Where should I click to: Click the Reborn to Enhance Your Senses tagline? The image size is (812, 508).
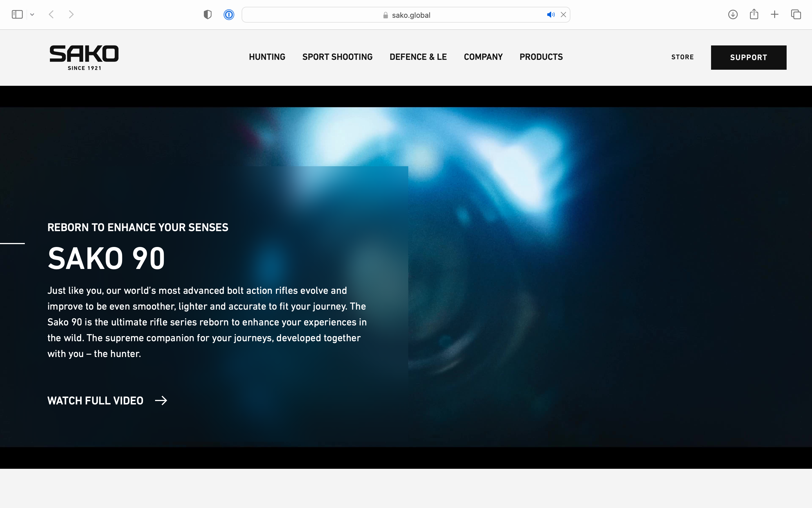(138, 227)
